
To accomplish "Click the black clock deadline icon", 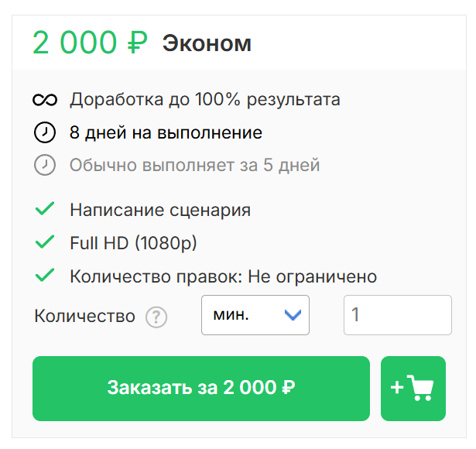I will (45, 133).
